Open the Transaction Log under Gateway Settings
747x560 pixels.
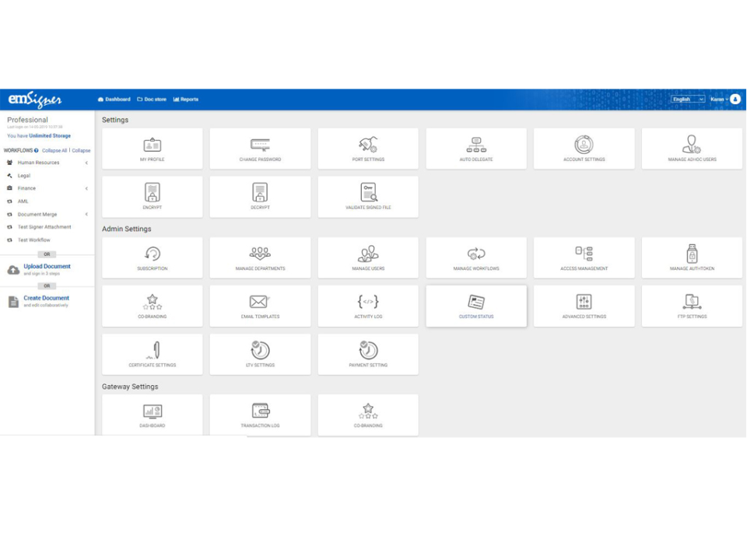tap(260, 415)
